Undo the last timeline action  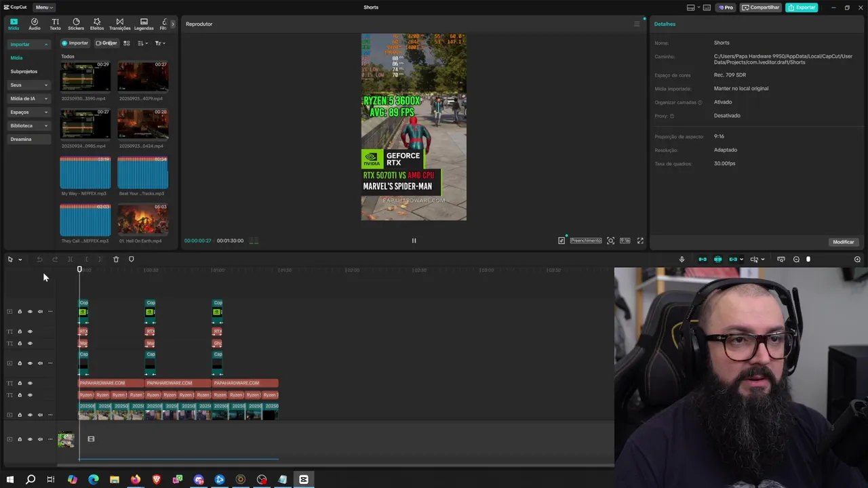point(39,259)
